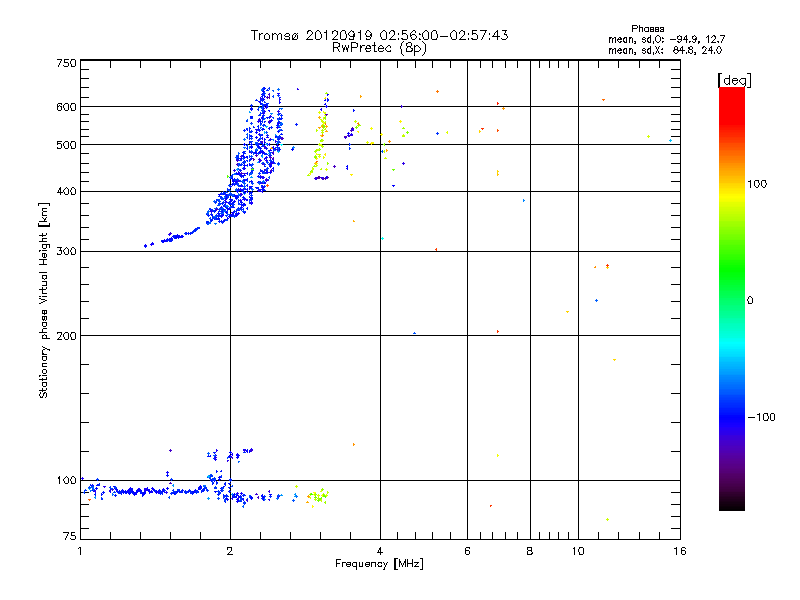This screenshot has height=600, width=800.
Task: Click the y-axis tick label '600'
Action: [66, 107]
